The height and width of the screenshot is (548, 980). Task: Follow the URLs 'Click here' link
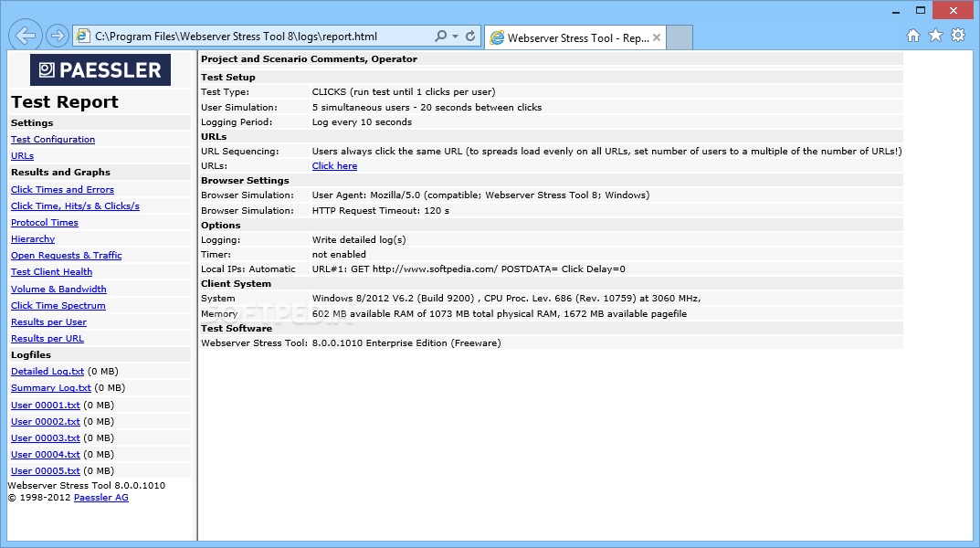coord(334,165)
